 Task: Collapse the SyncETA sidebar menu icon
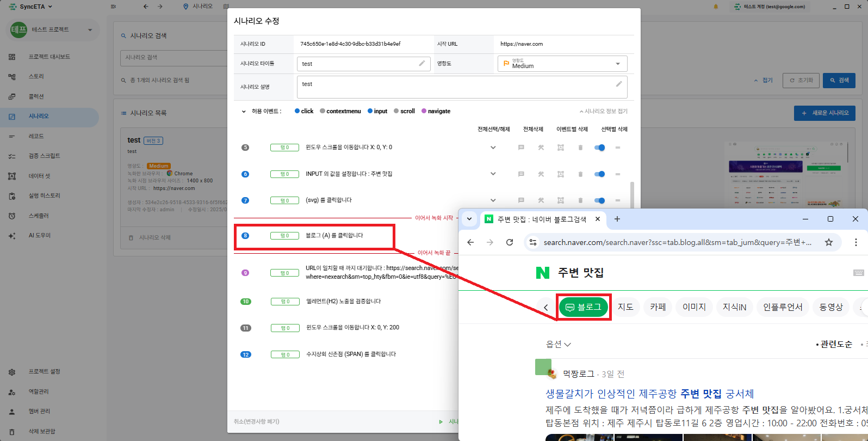[113, 7]
